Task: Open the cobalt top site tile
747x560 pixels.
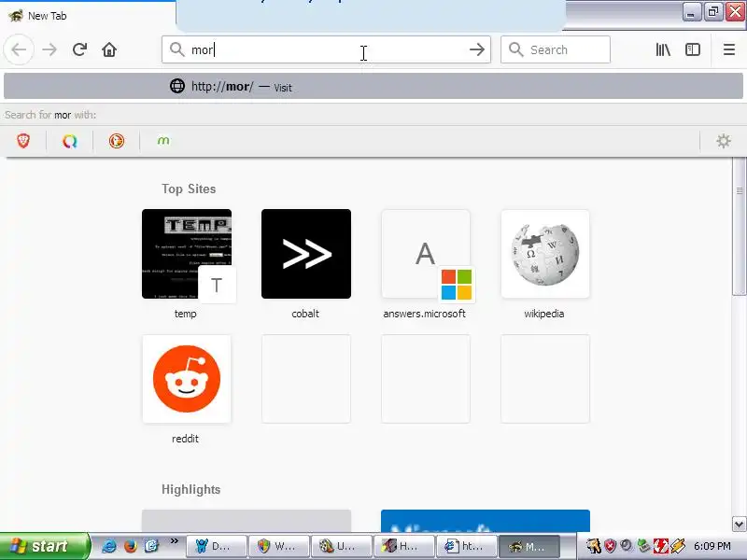Action: [306, 254]
